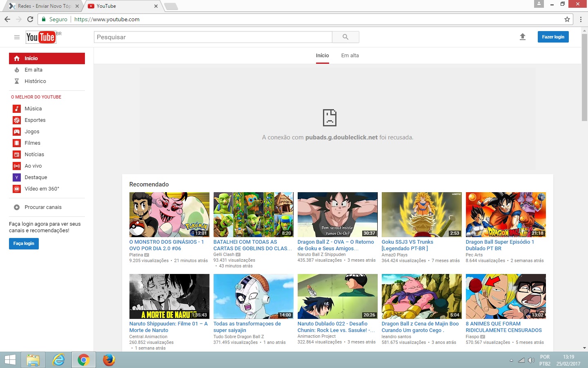
Task: Click the Procurar canais plus icon
Action: [x=17, y=207]
